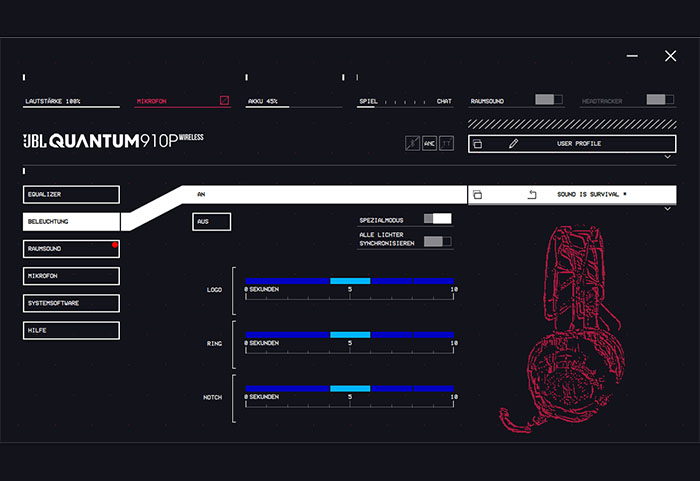700x481 pixels.
Task: Click the copy icon in Sound Is Survival bar
Action: pos(477,194)
